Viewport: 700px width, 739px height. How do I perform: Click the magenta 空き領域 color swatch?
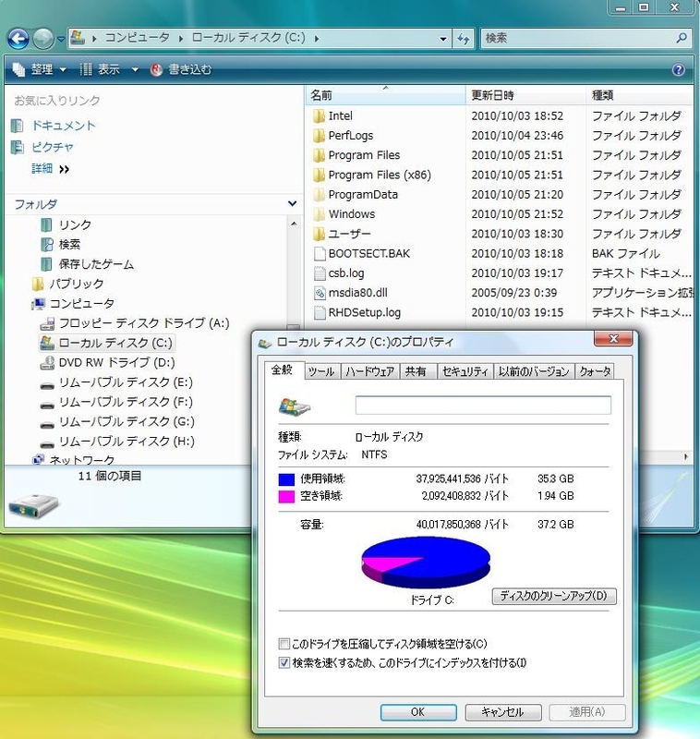(286, 497)
